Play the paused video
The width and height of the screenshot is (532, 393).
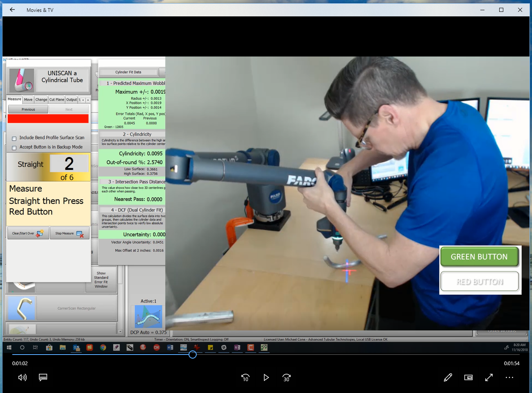coord(266,377)
